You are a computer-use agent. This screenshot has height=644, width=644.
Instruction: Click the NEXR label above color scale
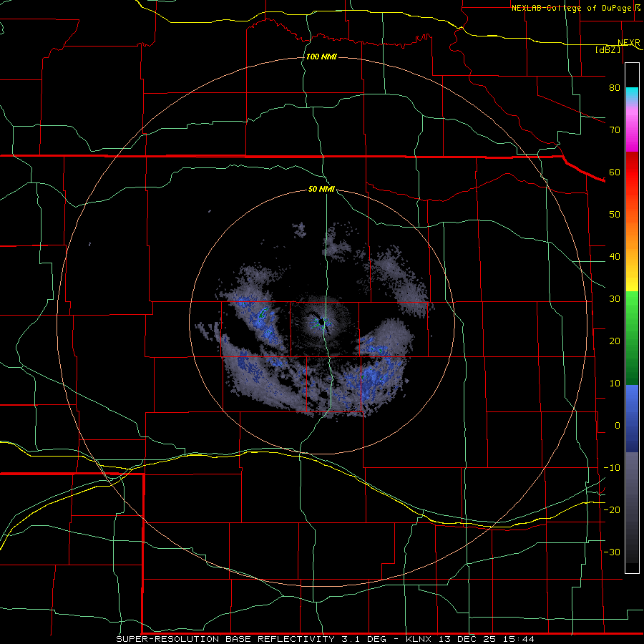pos(628,43)
